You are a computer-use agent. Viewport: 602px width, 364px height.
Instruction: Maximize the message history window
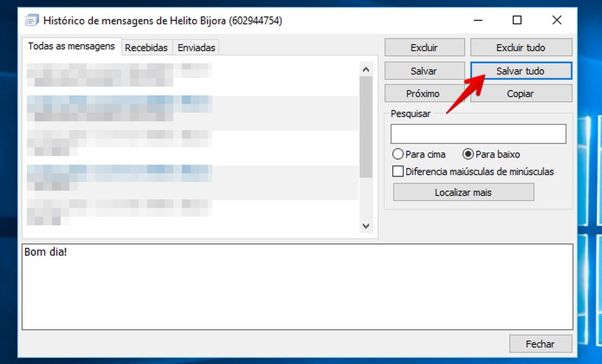click(517, 20)
